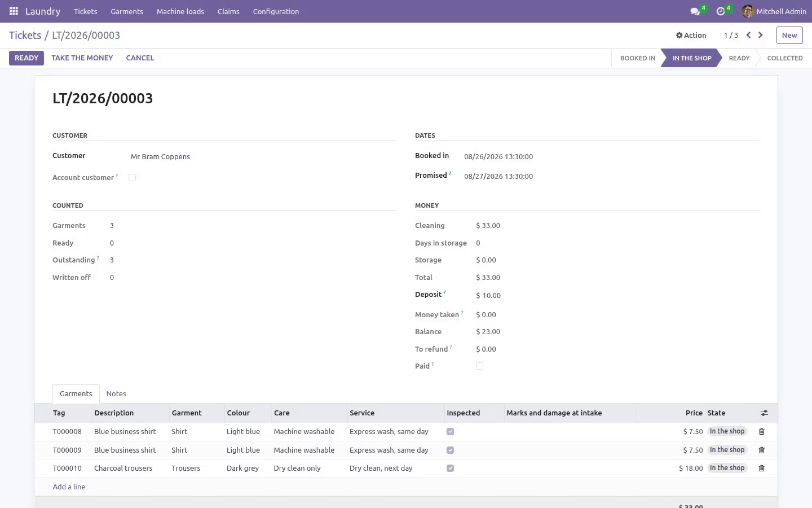The width and height of the screenshot is (812, 508).
Task: Open the Customer field dropdown
Action: tap(263, 157)
